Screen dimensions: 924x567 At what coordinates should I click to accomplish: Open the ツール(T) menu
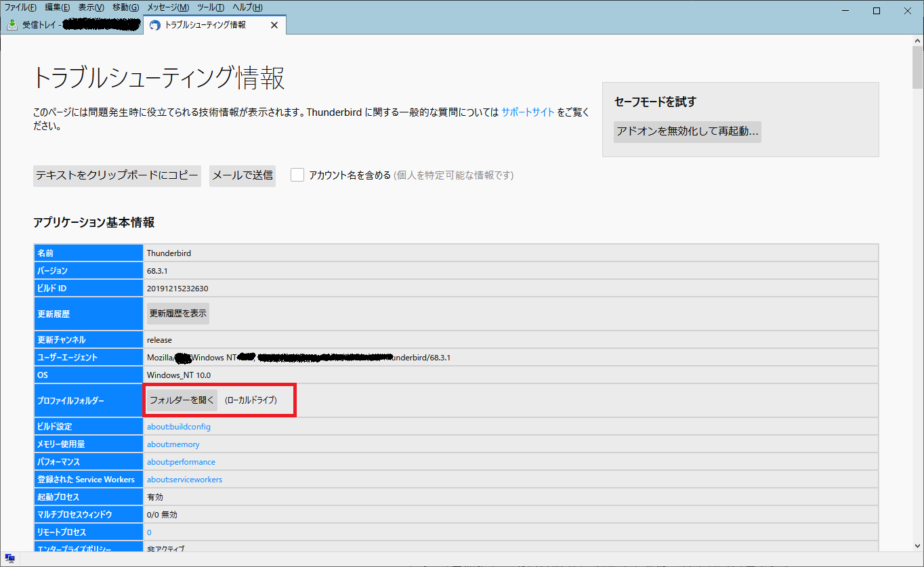pos(211,7)
